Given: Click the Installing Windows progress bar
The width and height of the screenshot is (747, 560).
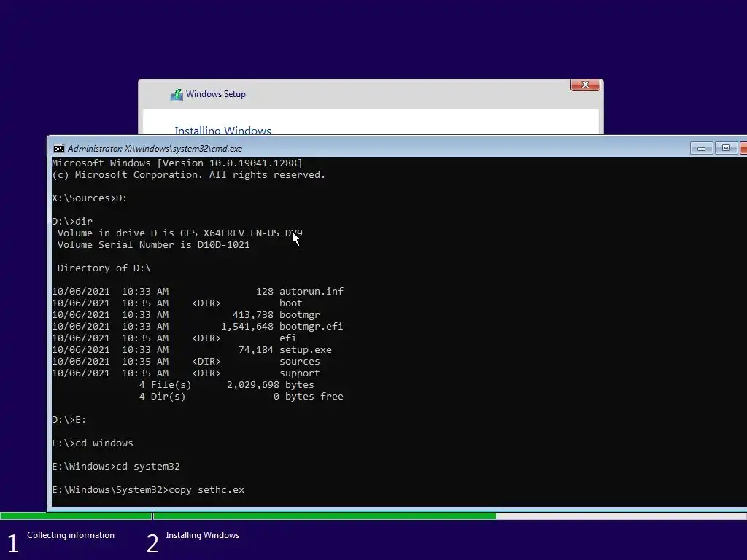Looking at the screenshot, I should coord(449,516).
